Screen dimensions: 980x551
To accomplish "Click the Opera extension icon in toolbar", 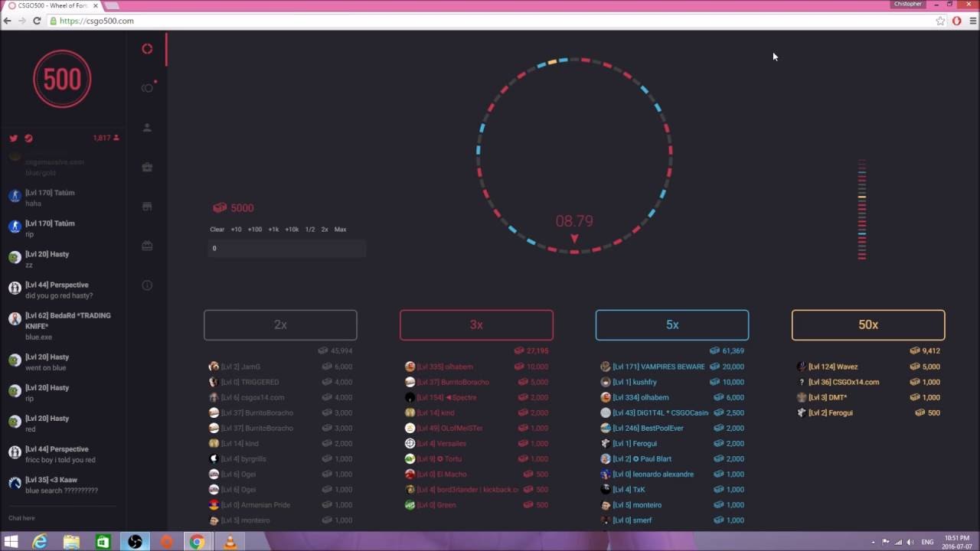I will click(x=957, y=21).
